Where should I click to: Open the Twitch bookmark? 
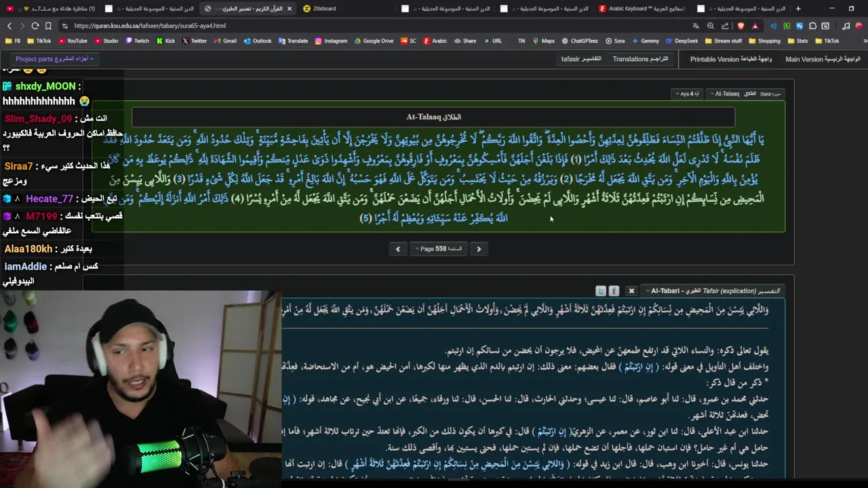136,41
